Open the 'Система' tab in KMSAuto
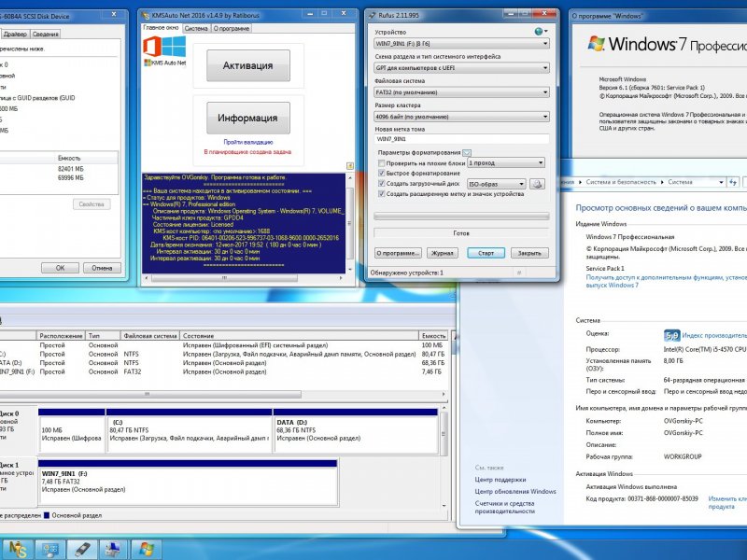Viewport: 747px width, 560px height. (x=196, y=29)
